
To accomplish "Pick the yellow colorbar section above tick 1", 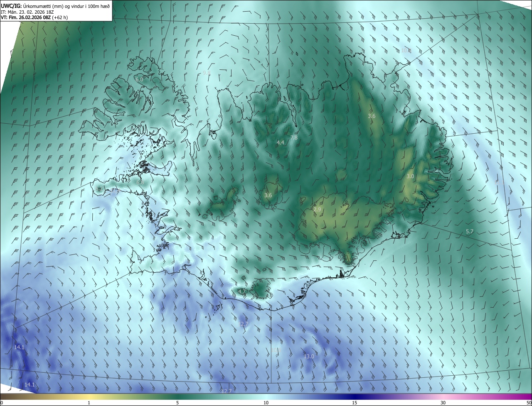I will click(89, 396).
